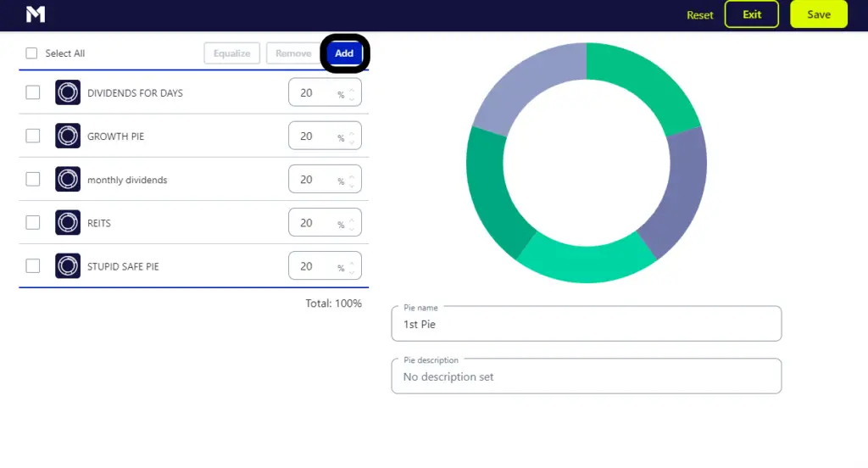
Task: Select the REITS label
Action: pos(99,223)
